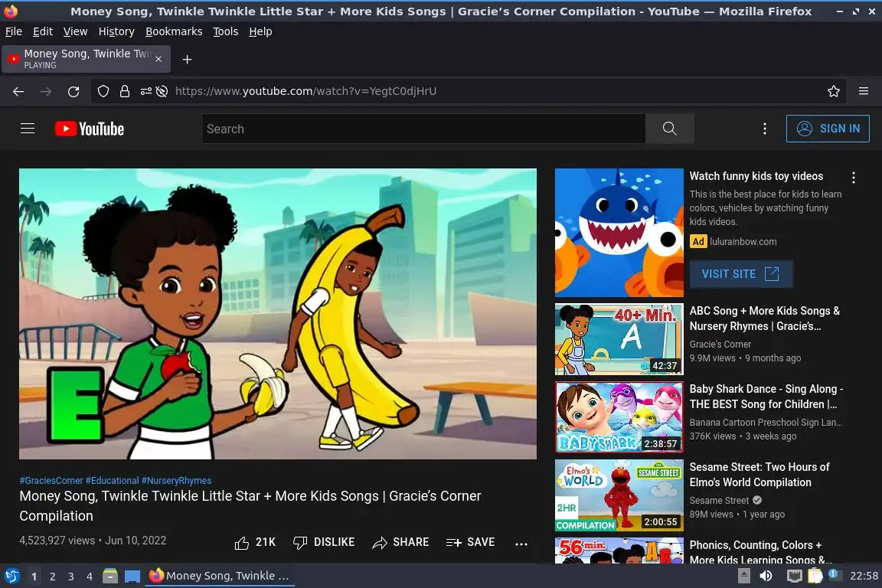Click the show desktop taskbar icon
The height and width of the screenshot is (588, 882).
click(x=132, y=576)
